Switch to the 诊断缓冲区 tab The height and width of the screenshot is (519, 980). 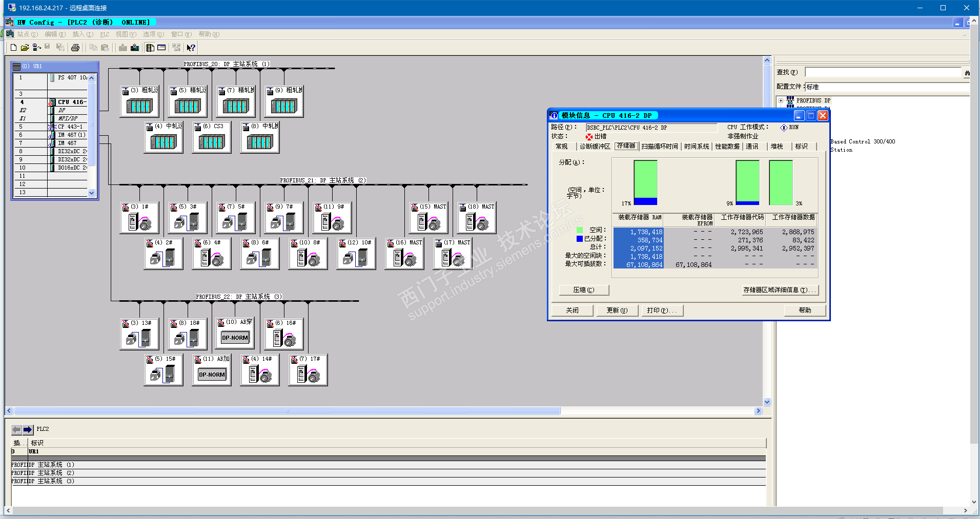595,147
